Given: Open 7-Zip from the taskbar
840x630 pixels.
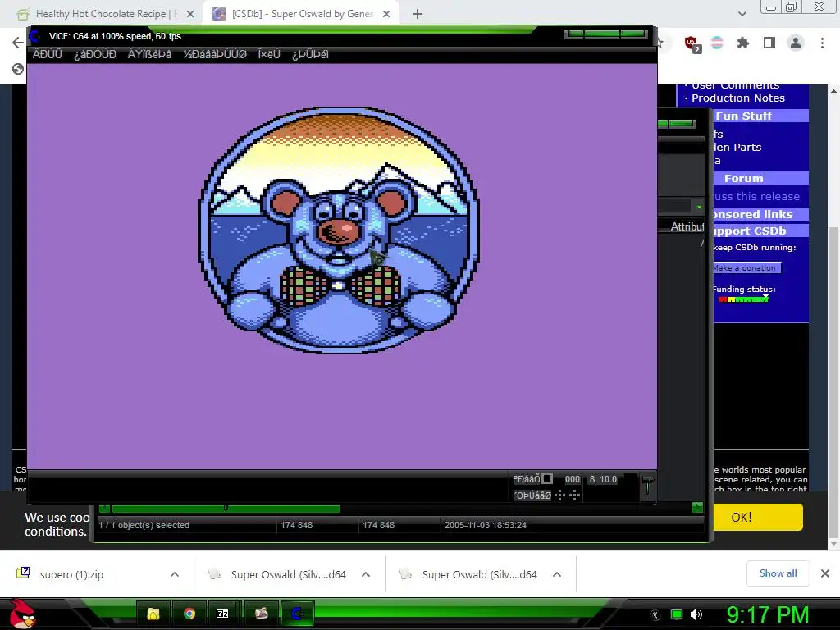Looking at the screenshot, I should [x=222, y=614].
